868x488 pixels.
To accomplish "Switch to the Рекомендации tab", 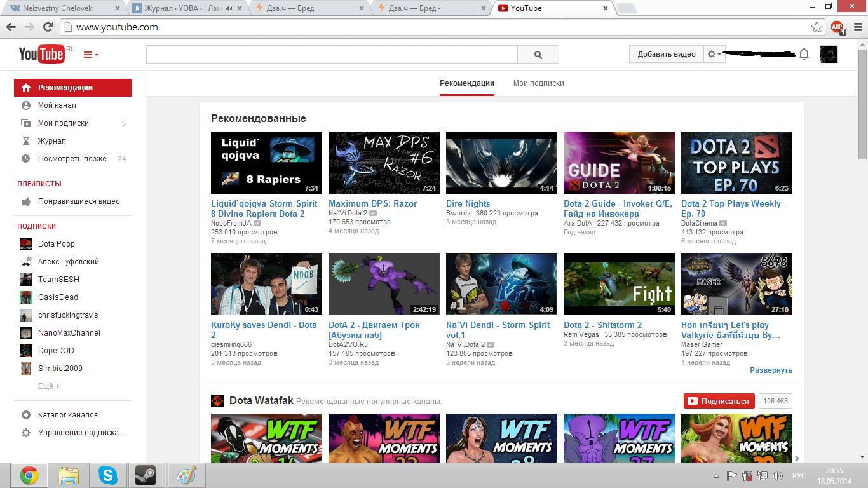I will [467, 83].
